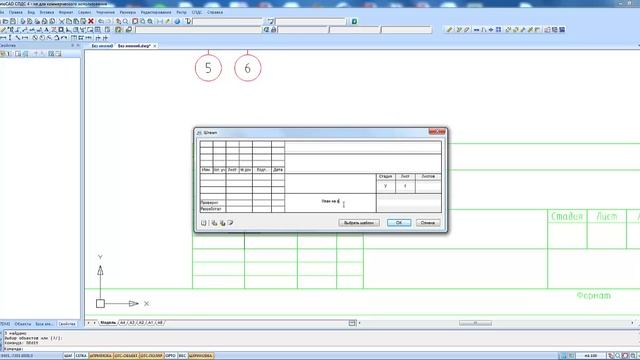This screenshot has width=640, height=360.
Task: Click the pencil icon starting second toolbar row
Action: pos(3,29)
